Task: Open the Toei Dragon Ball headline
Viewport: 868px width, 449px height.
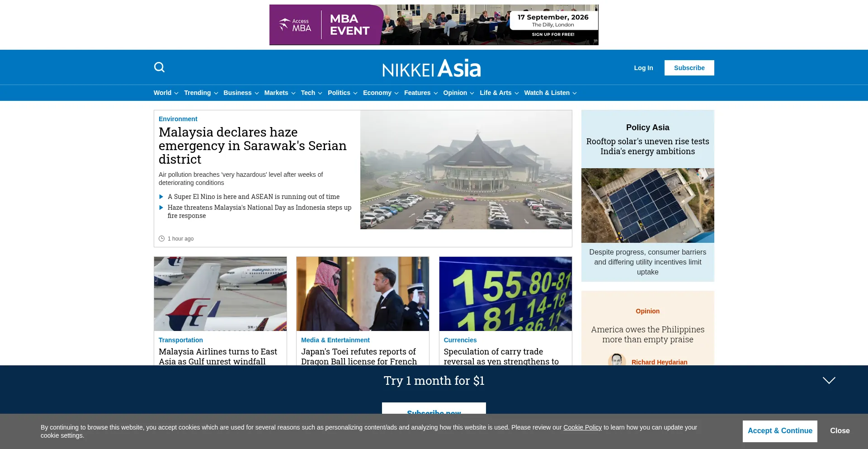Action: pyautogui.click(x=359, y=356)
